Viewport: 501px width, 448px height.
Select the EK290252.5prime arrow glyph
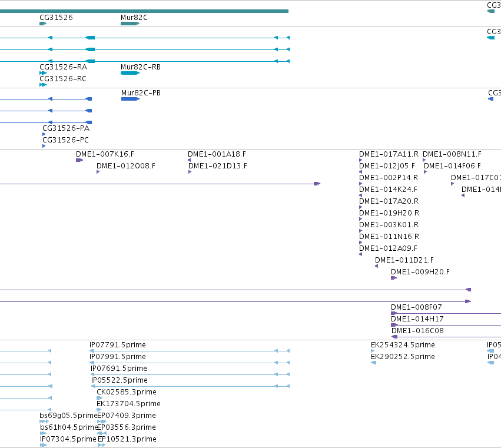tap(373, 363)
